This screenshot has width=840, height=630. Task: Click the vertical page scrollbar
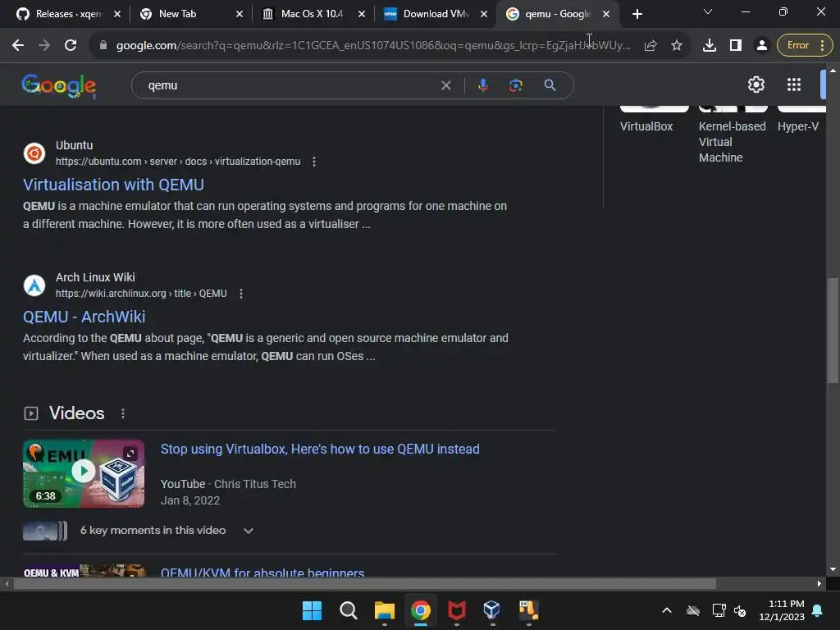(833, 331)
